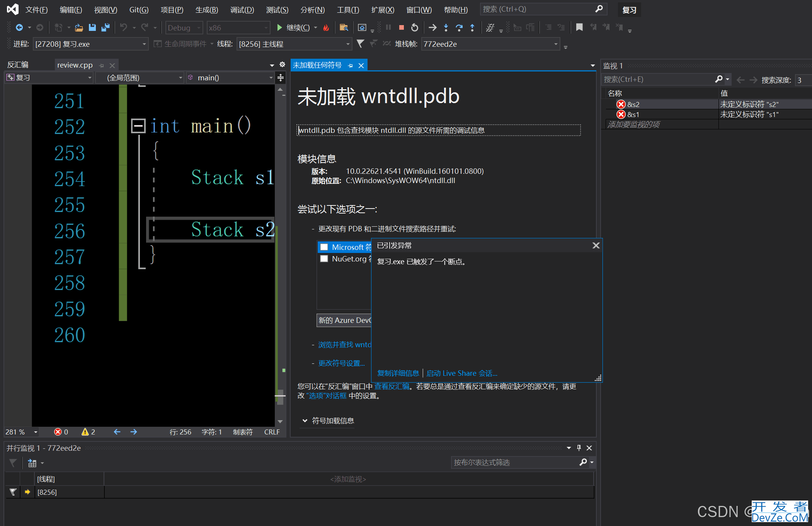
Task: Switch to the 反汇编 tab
Action: click(x=18, y=64)
